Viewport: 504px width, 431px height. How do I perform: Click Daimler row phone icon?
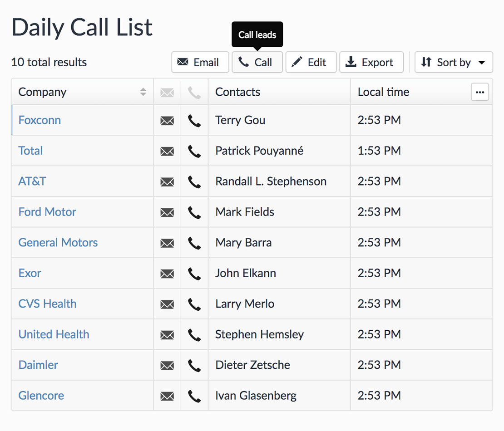coord(194,366)
